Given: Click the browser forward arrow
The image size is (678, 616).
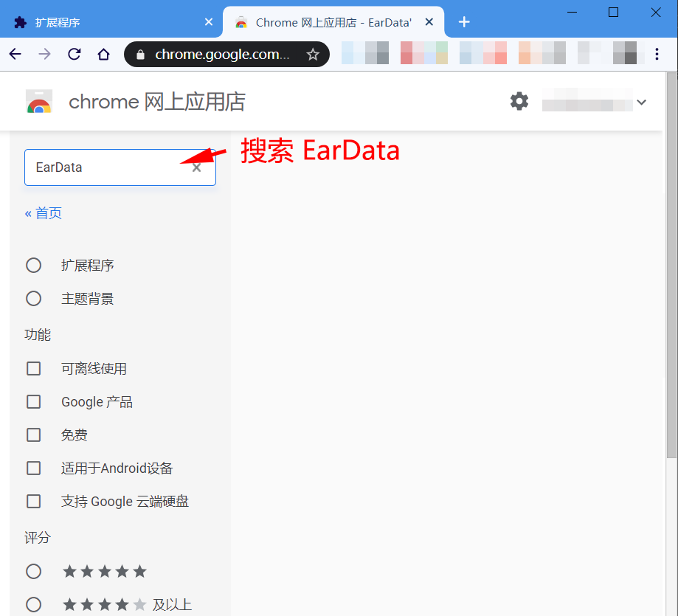Looking at the screenshot, I should coord(44,54).
